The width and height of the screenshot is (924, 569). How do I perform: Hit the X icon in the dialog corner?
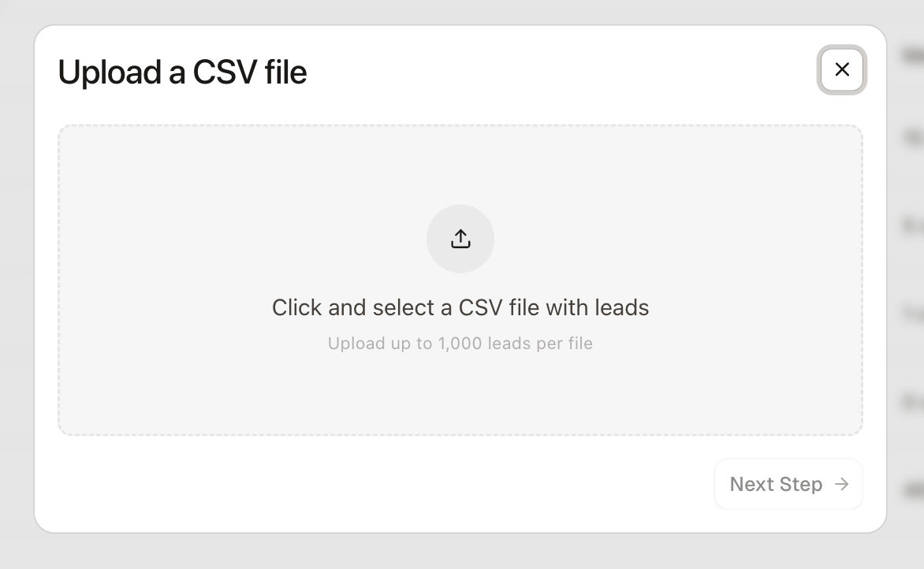point(842,69)
